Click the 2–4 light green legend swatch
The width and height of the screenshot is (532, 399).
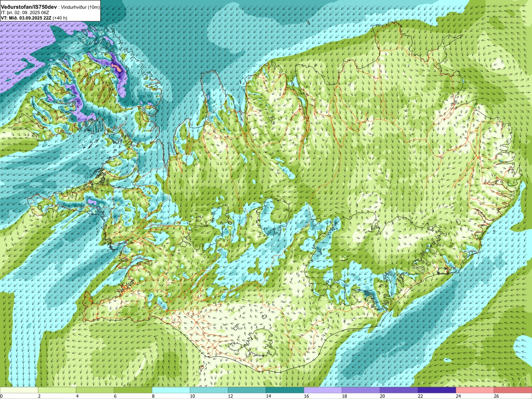coord(57,390)
